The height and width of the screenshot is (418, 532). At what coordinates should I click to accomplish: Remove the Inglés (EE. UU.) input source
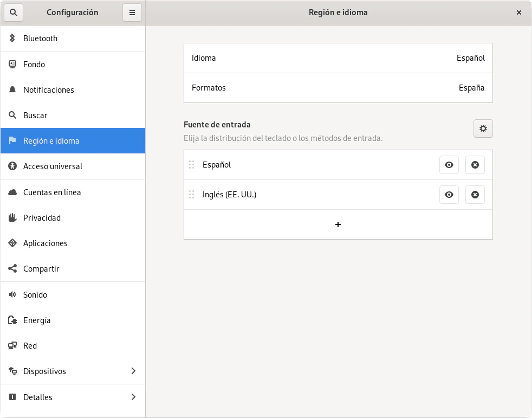click(475, 195)
